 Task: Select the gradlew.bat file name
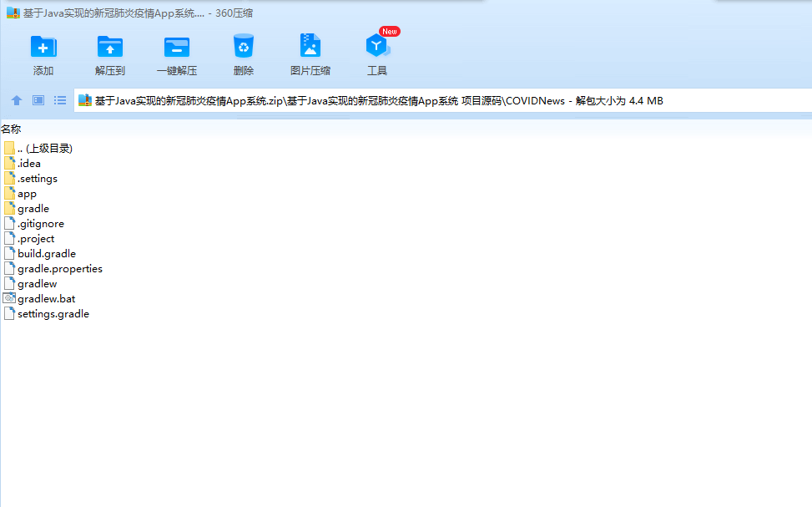[47, 298]
